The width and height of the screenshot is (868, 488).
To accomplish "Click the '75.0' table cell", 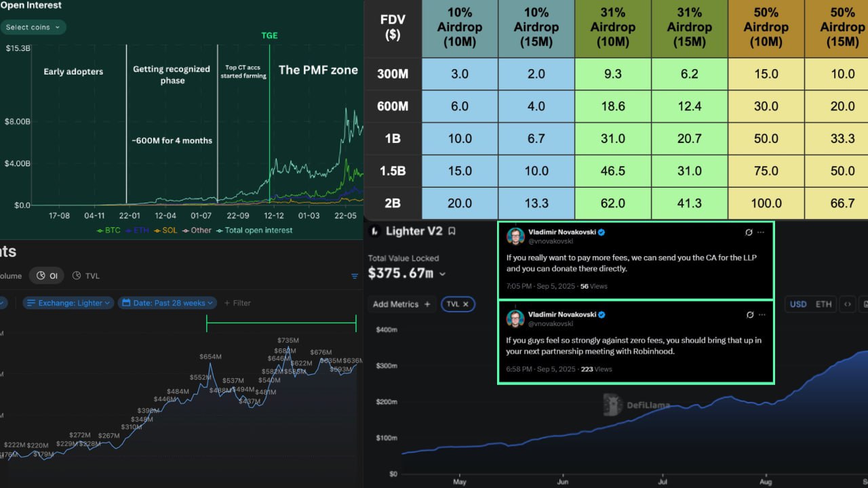I will click(766, 171).
